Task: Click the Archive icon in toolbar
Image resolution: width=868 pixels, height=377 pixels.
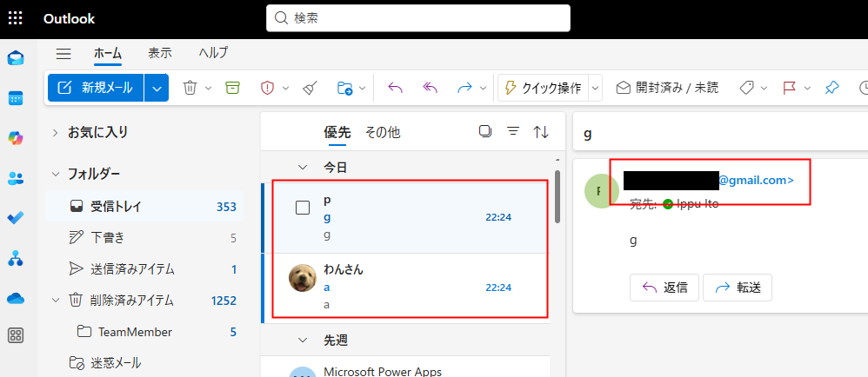Action: coord(232,88)
